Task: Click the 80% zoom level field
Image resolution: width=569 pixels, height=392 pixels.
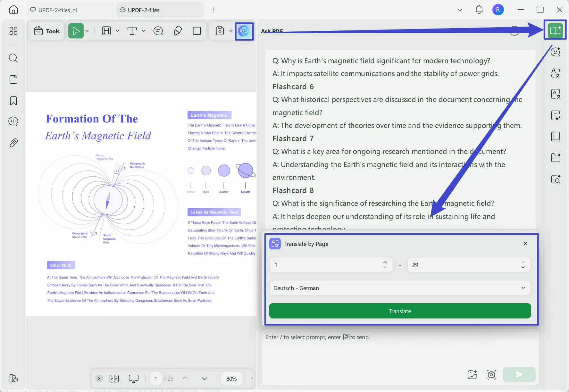Action: (231, 379)
